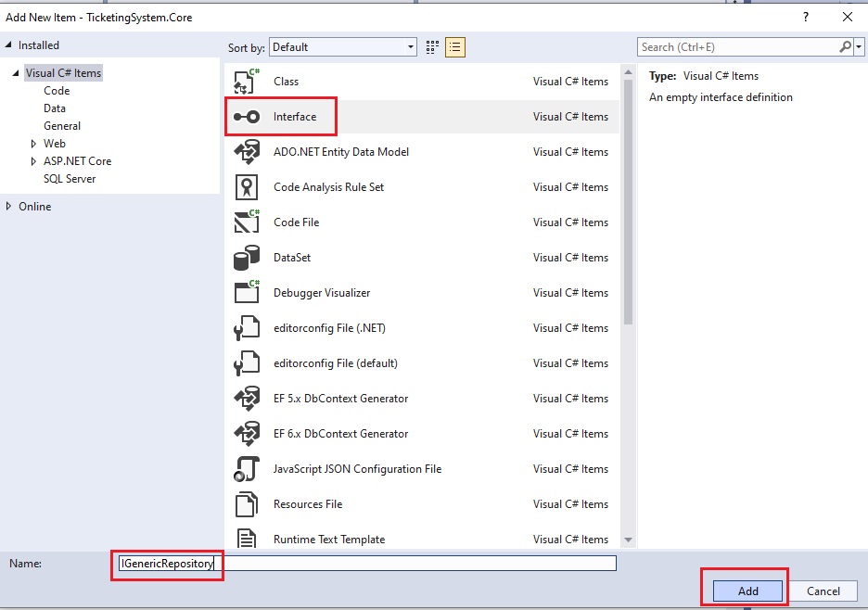This screenshot has height=610, width=868.
Task: Focus the Search (Ctrl+E) box
Action: click(738, 47)
